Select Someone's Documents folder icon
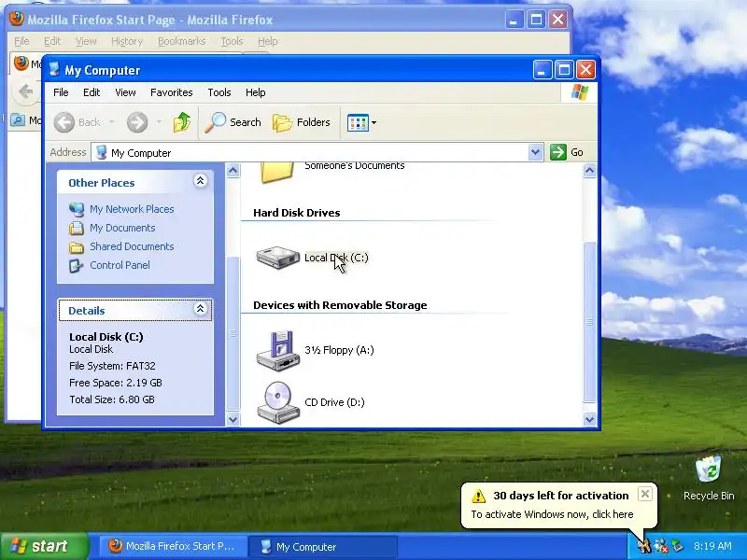Viewport: 747px width, 560px height. (x=276, y=174)
